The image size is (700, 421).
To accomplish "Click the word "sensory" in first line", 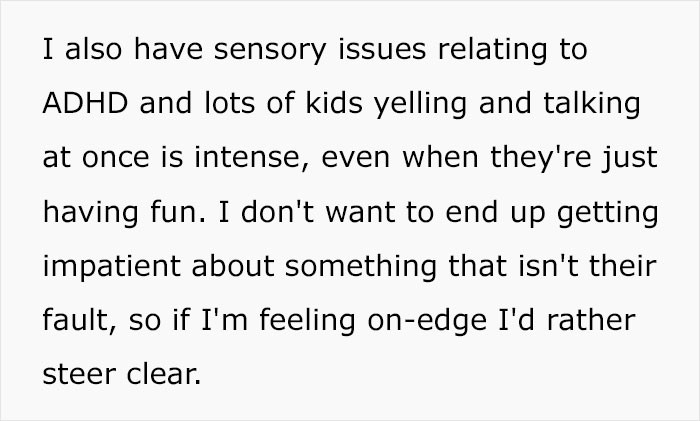I will tap(270, 51).
